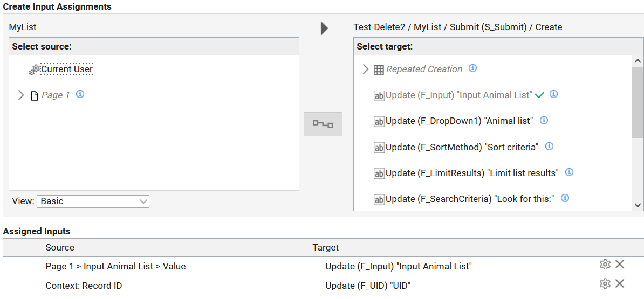Select Current User as the source
This screenshot has width=644, height=299.
(x=67, y=69)
